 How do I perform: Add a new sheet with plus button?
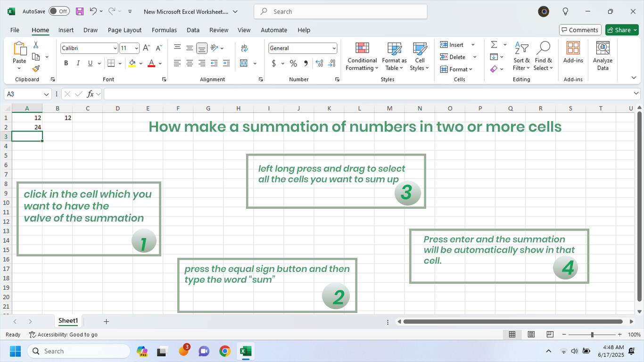106,321
